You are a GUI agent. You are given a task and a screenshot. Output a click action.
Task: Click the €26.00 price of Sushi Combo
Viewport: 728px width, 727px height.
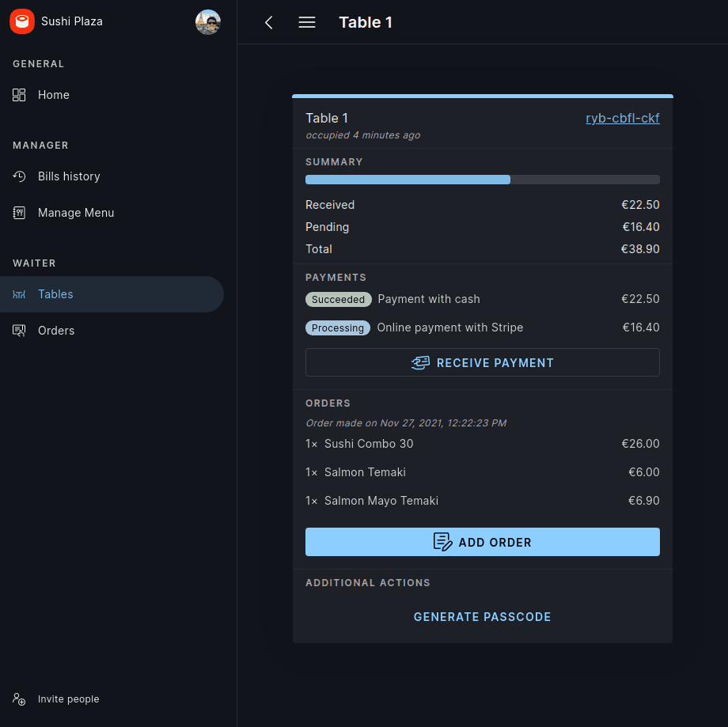640,444
